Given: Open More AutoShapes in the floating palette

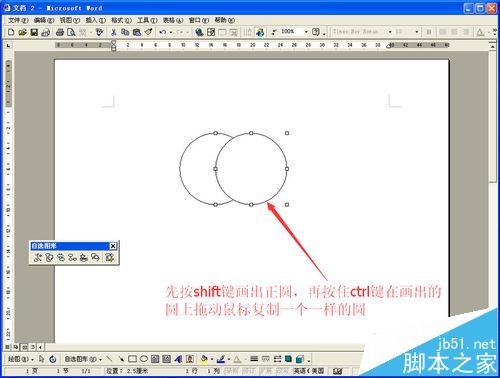Looking at the screenshot, I should (x=109, y=257).
